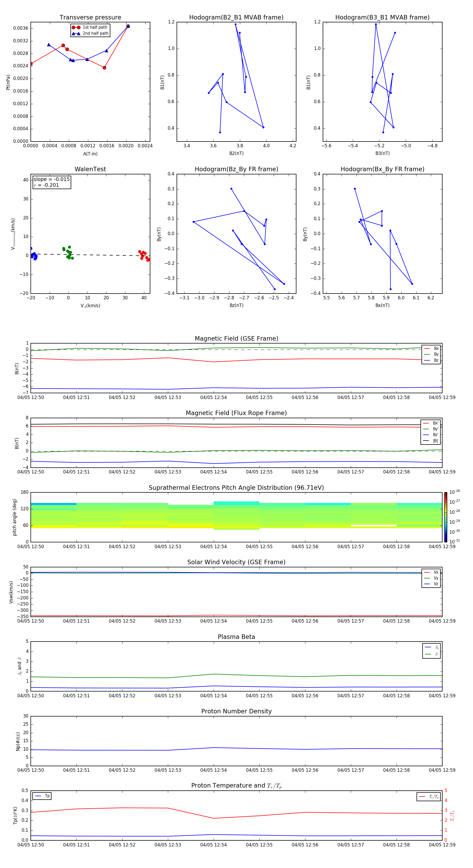
Task: Click the 'Hodogram(Bx_By FR frame)' title
Action: click(x=382, y=169)
